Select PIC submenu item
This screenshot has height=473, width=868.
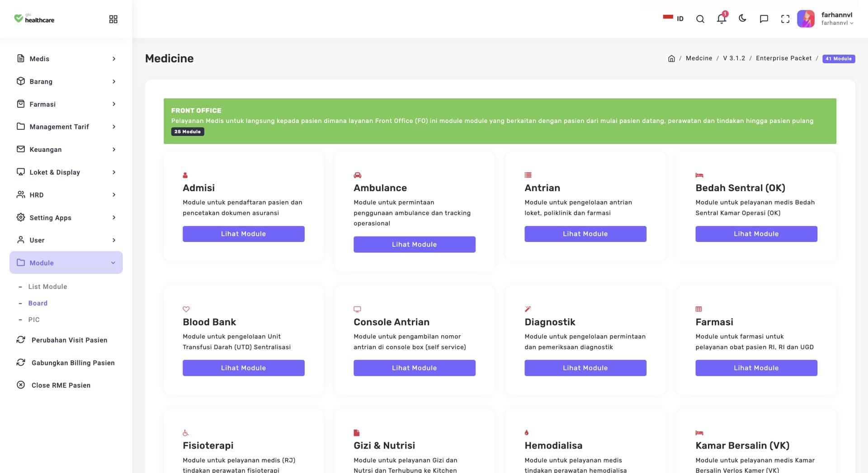pyautogui.click(x=34, y=320)
